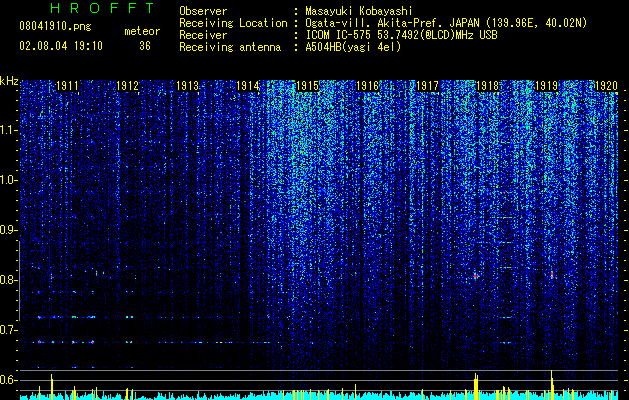Click the 1911 time marker

(x=67, y=86)
